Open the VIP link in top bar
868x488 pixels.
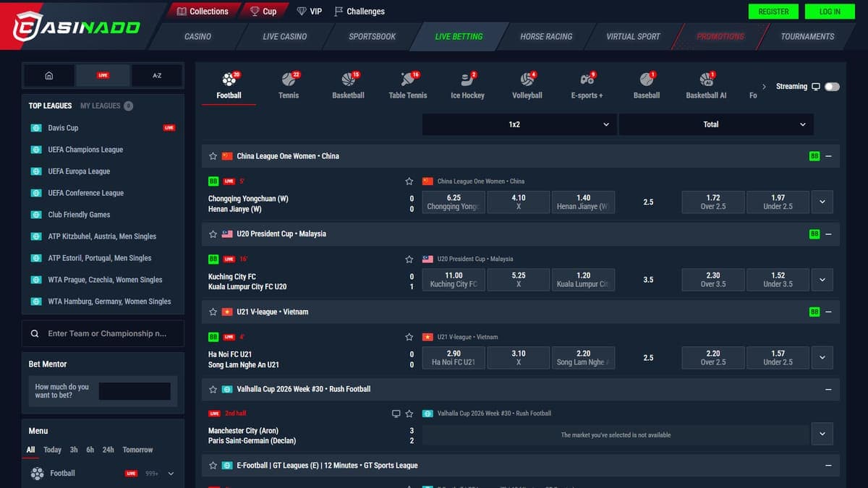(x=310, y=12)
